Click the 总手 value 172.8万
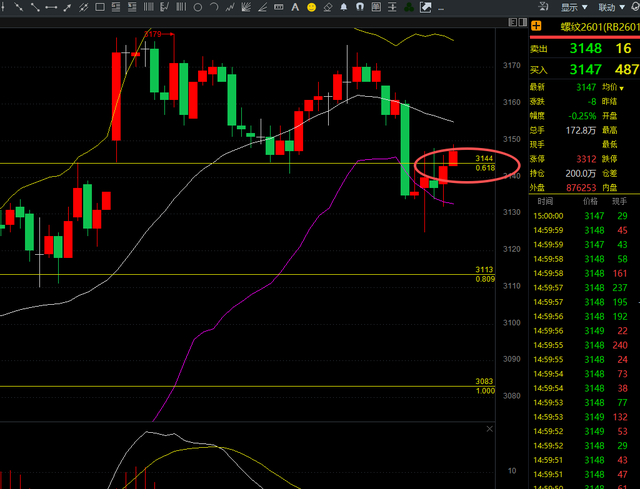Screen dimensions: 640x489 [581, 130]
